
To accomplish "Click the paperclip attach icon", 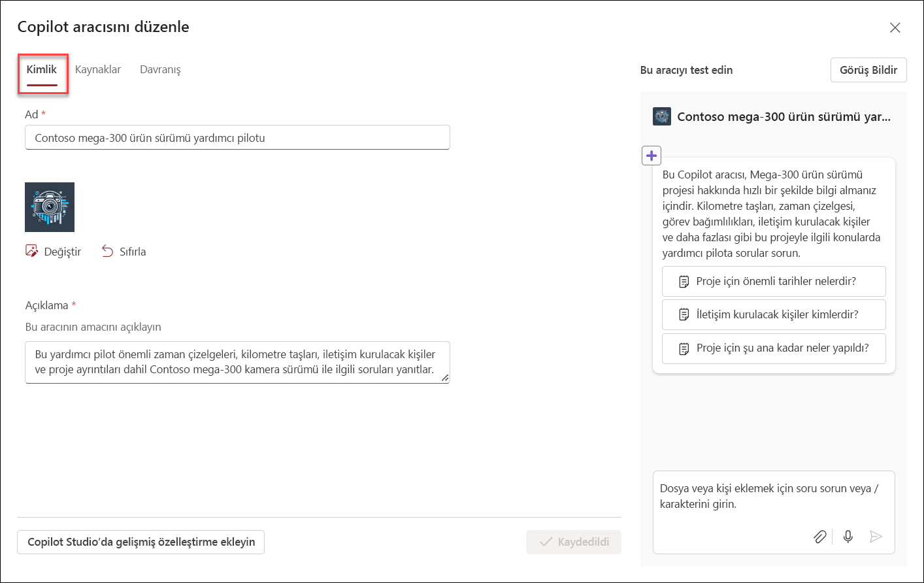I will (820, 537).
